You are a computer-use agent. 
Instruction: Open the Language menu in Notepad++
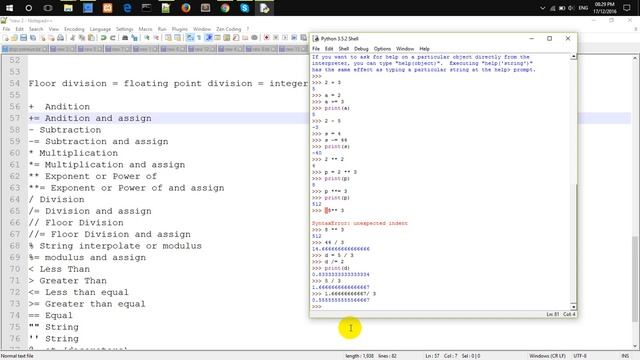(100, 29)
